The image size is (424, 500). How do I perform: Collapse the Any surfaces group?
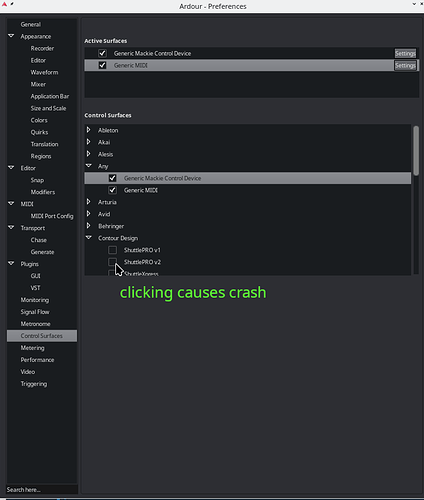[x=89, y=165]
